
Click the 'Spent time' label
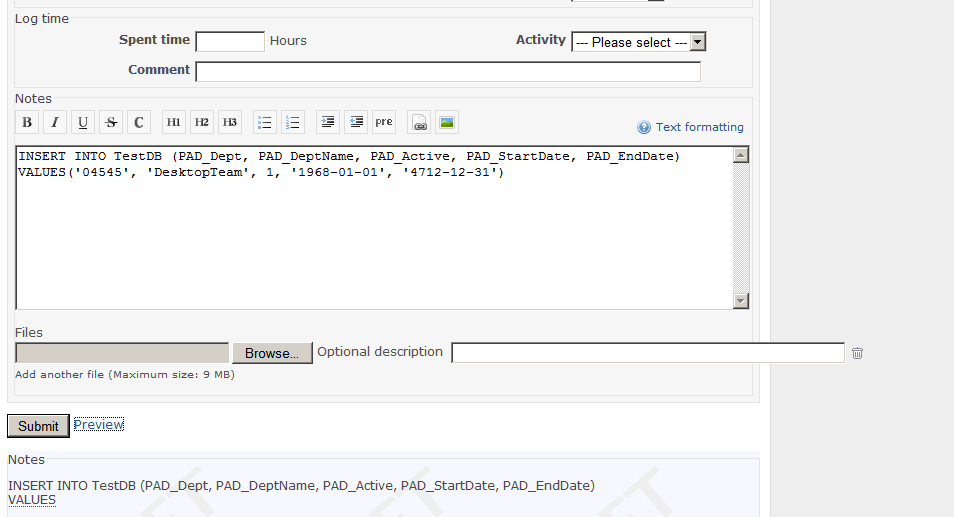[x=155, y=40]
